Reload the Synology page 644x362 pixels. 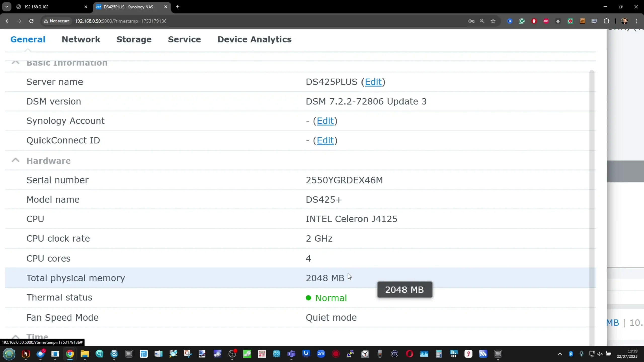pos(31,21)
